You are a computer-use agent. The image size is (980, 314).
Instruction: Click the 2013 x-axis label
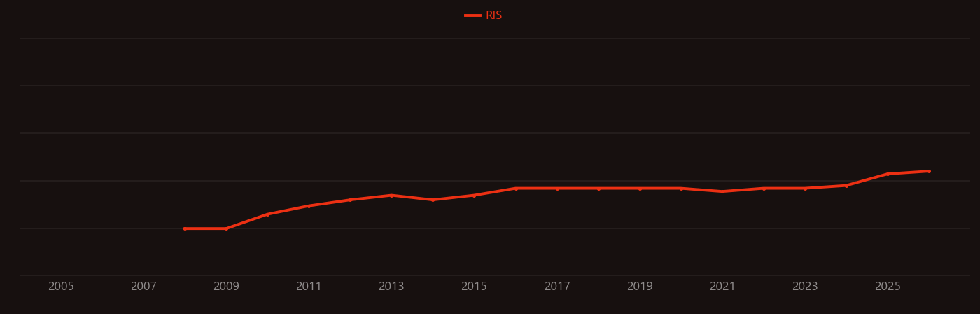(391, 287)
